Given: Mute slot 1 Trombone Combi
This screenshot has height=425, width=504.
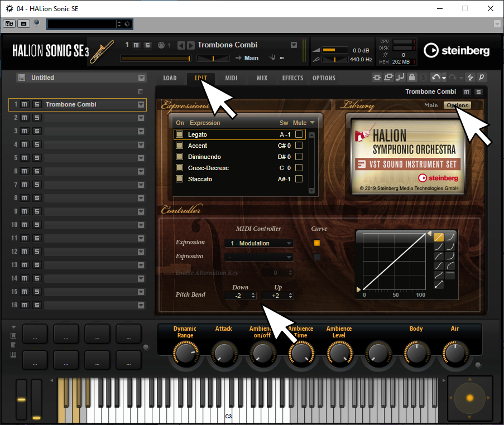Looking at the screenshot, I should pos(25,104).
